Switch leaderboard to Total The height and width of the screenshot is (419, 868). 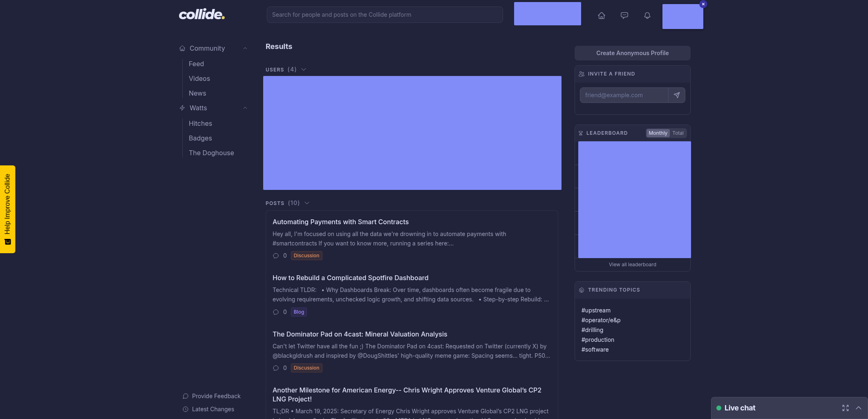pos(678,133)
